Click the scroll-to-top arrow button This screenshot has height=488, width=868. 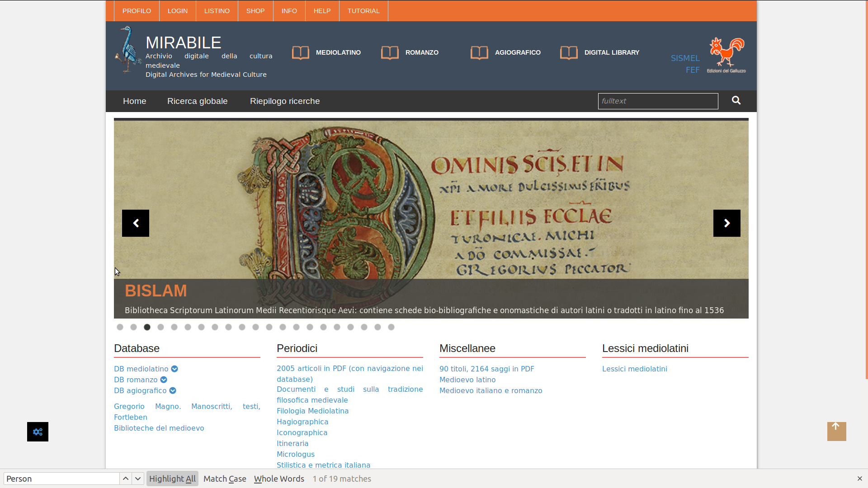coord(836,431)
